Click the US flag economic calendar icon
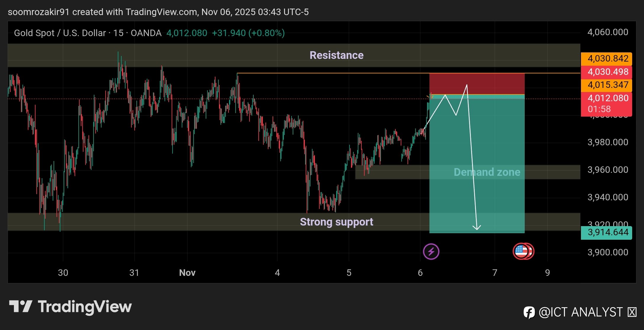644x330 pixels. [x=521, y=252]
